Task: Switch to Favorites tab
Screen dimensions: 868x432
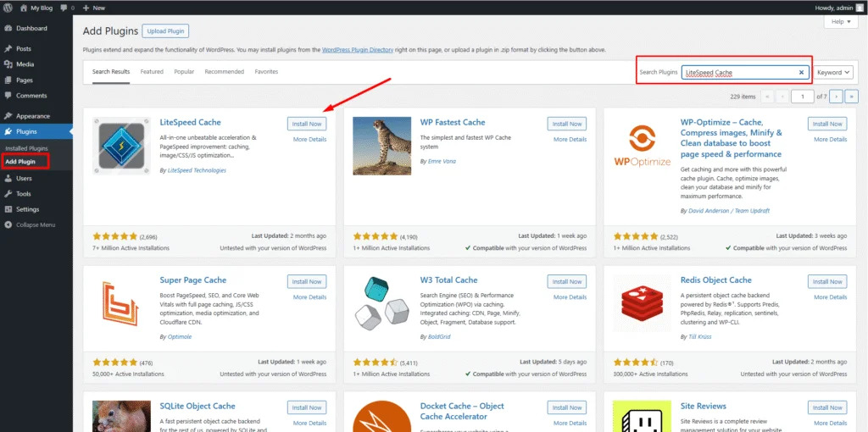Action: [x=266, y=72]
